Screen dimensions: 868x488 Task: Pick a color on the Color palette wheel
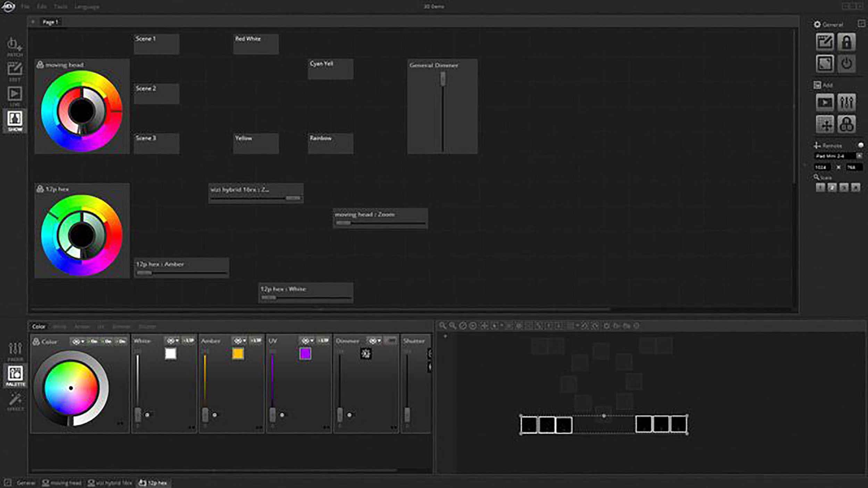click(71, 387)
